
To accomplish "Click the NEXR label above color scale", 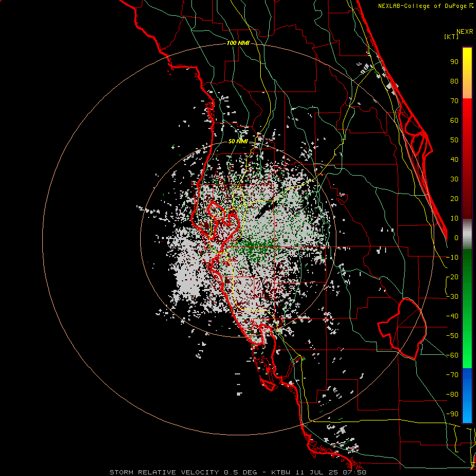I will point(464,32).
